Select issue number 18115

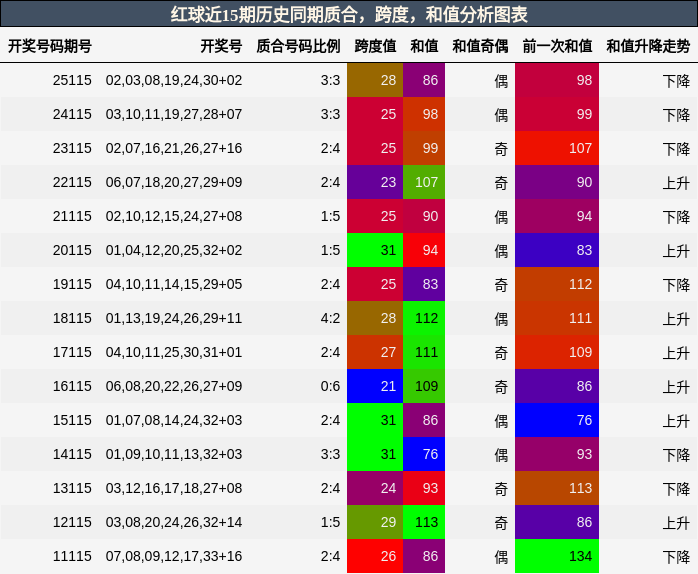(72, 318)
